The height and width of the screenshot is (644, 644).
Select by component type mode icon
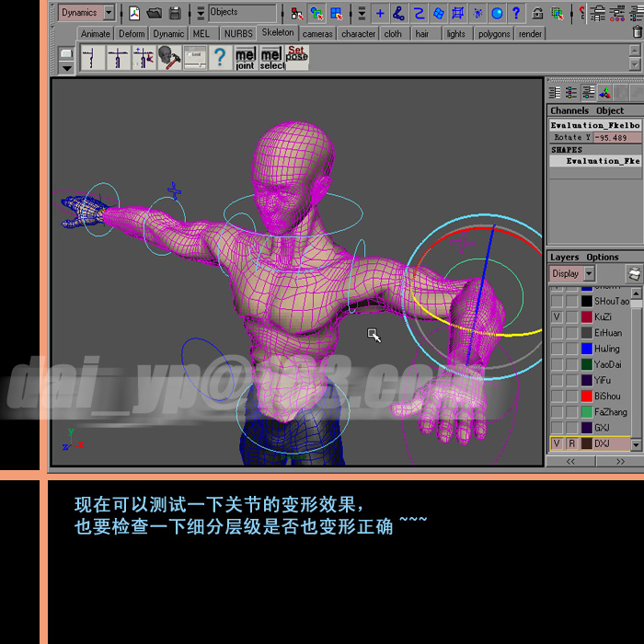337,13
